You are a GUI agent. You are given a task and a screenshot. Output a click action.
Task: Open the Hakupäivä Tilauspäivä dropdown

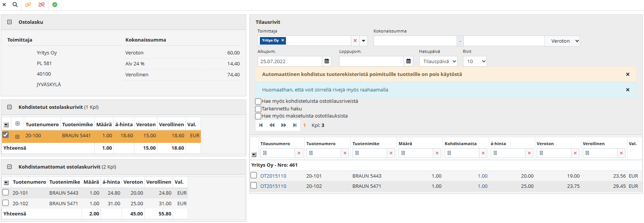pos(438,61)
